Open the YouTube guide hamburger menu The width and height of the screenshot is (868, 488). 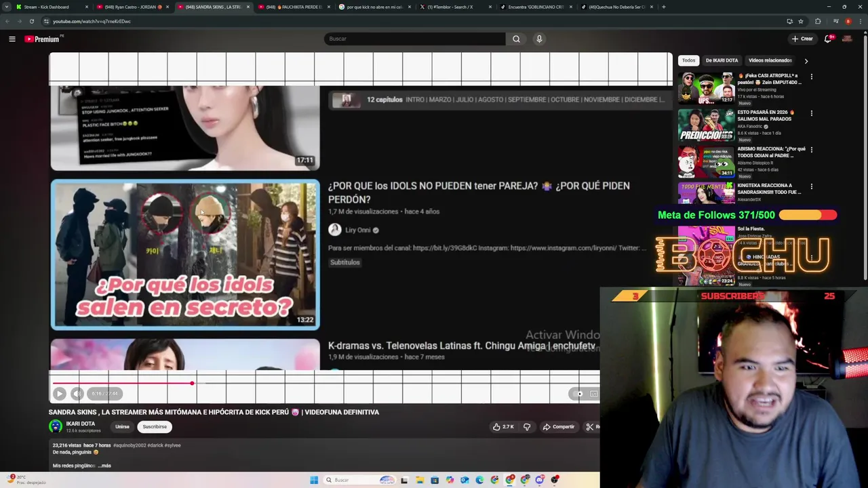[x=12, y=39]
